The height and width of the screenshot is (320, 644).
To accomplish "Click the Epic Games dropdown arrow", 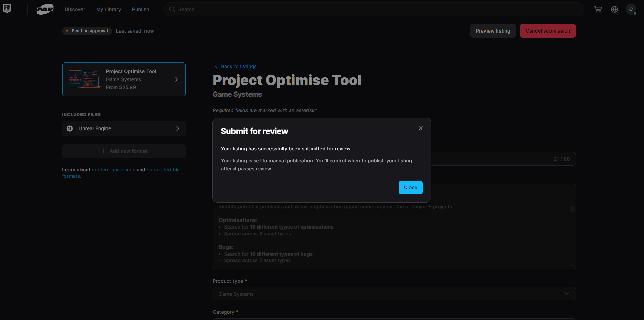I will (x=15, y=9).
